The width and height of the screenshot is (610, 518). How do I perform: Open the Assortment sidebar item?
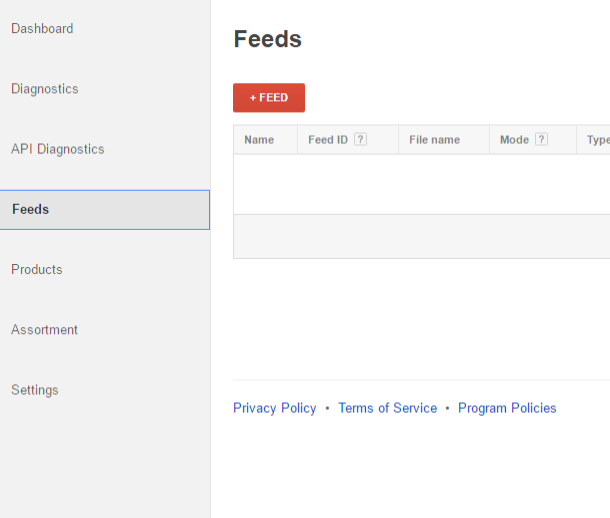(x=45, y=330)
